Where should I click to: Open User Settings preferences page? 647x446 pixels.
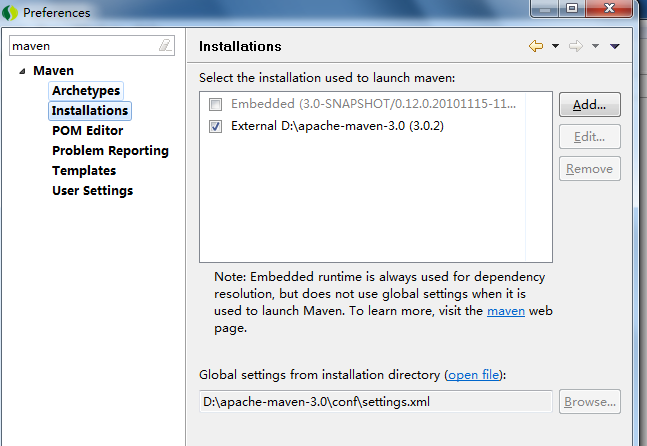92,191
